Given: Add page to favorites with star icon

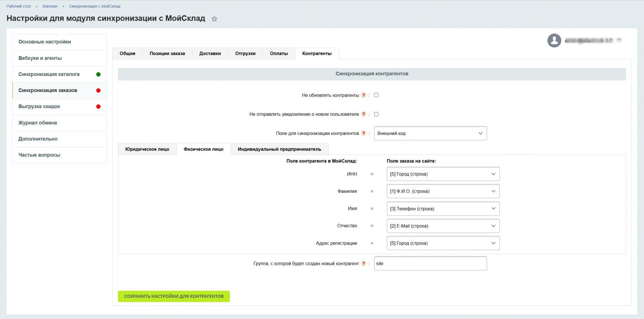Looking at the screenshot, I should (x=214, y=19).
